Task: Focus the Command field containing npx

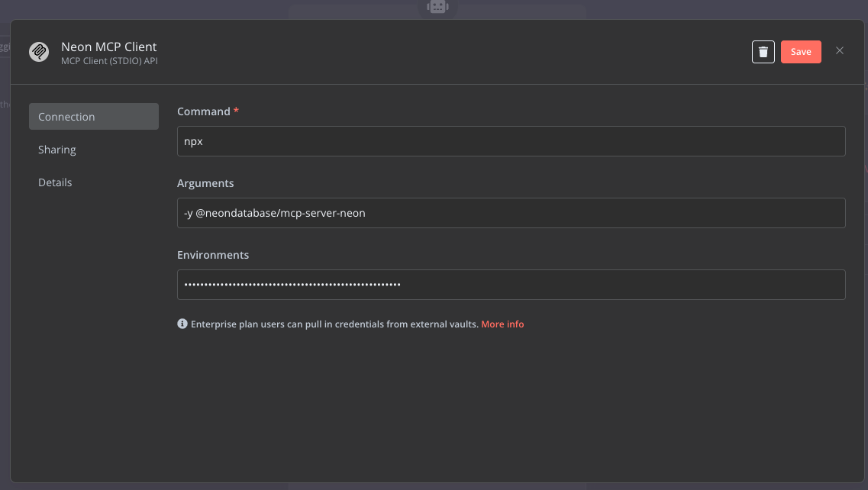Action: point(511,141)
